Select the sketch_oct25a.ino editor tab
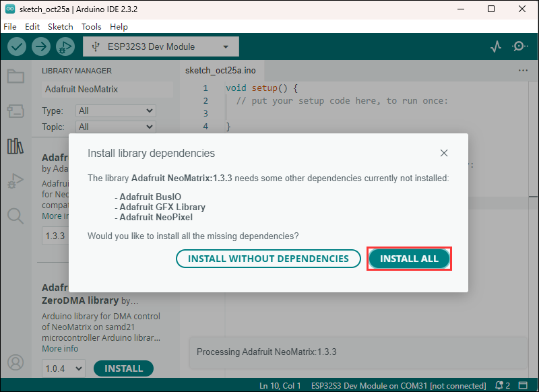 point(221,71)
